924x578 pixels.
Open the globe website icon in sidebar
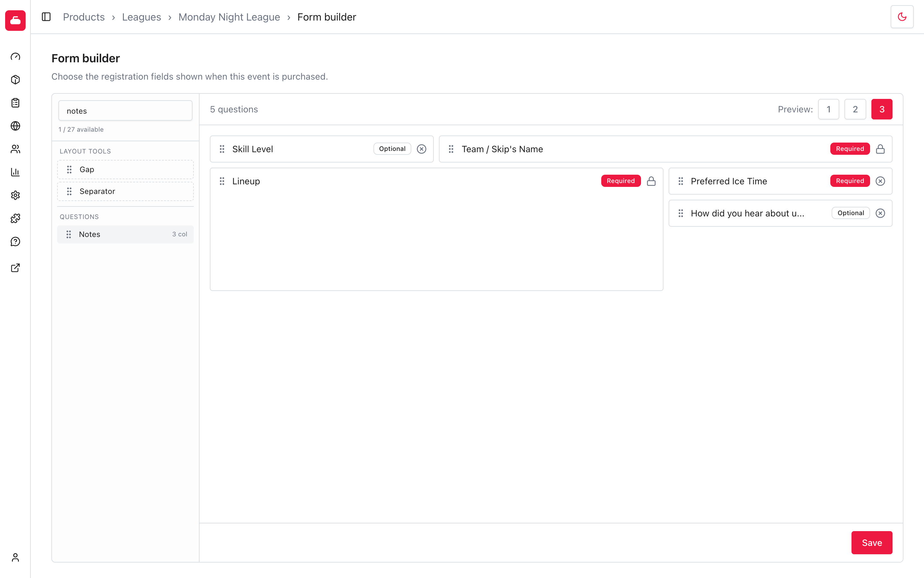point(15,126)
